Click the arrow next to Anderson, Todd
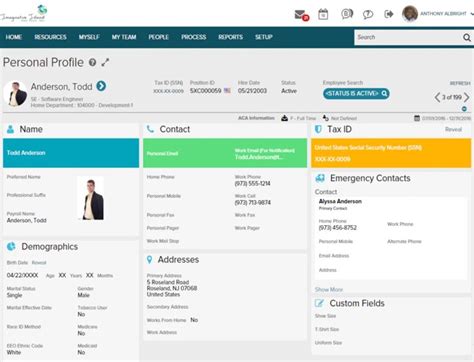The width and height of the screenshot is (474, 362). click(101, 86)
